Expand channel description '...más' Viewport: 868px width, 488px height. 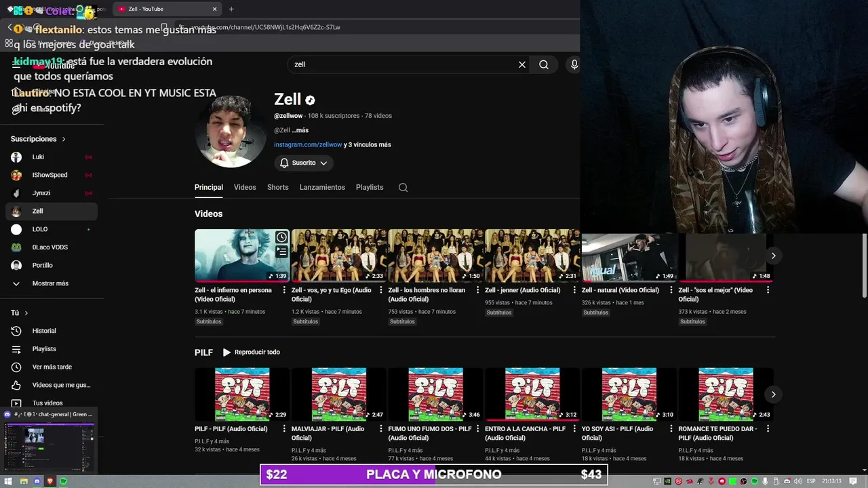[300, 130]
